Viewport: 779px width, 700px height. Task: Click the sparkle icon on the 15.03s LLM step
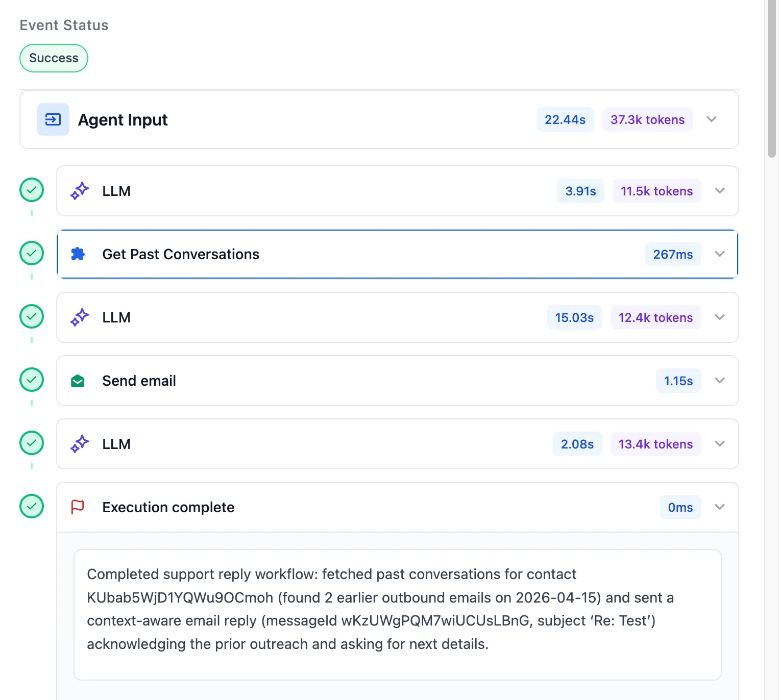pos(79,317)
